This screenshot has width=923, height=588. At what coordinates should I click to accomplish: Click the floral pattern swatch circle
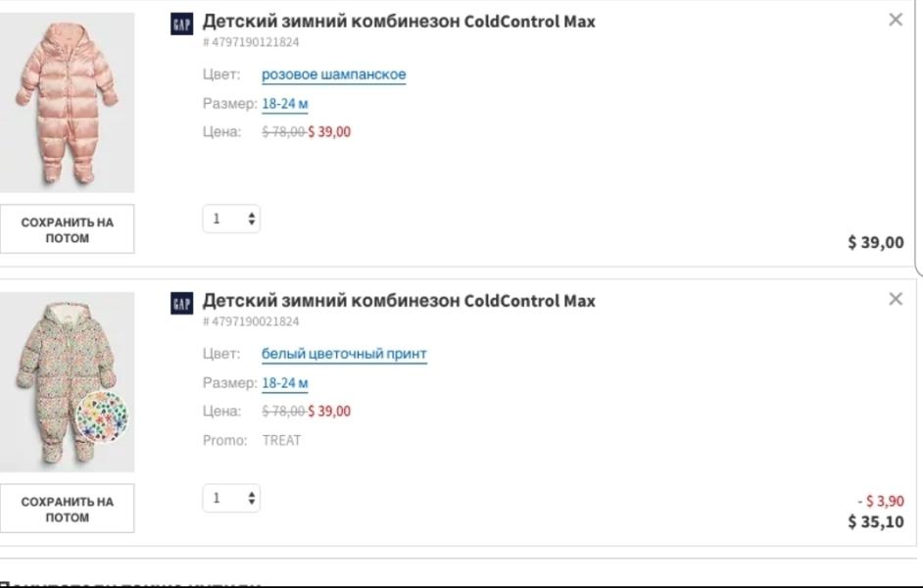click(x=102, y=416)
